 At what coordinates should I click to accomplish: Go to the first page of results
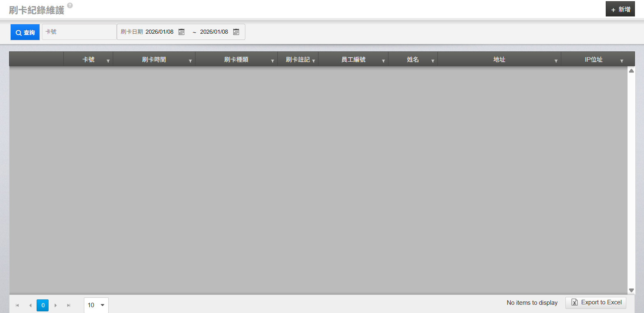tap(17, 305)
